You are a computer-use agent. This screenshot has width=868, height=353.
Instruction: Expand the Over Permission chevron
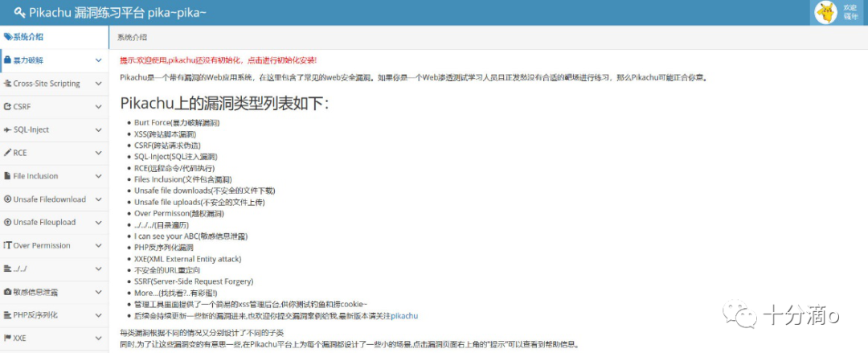pos(99,245)
